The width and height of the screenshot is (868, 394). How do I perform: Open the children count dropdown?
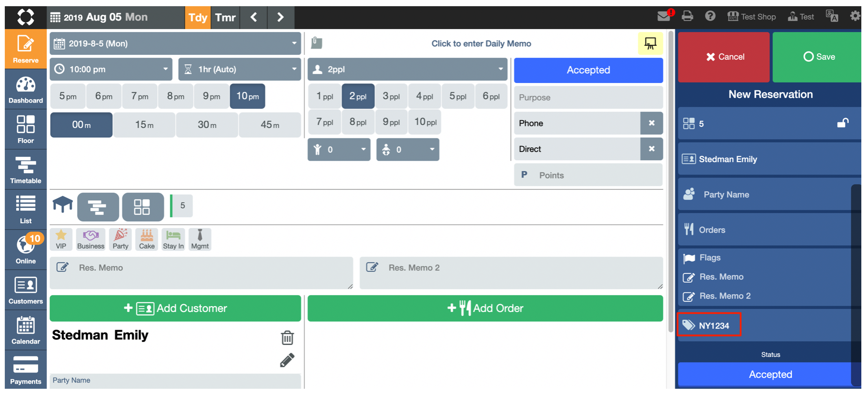coord(339,149)
